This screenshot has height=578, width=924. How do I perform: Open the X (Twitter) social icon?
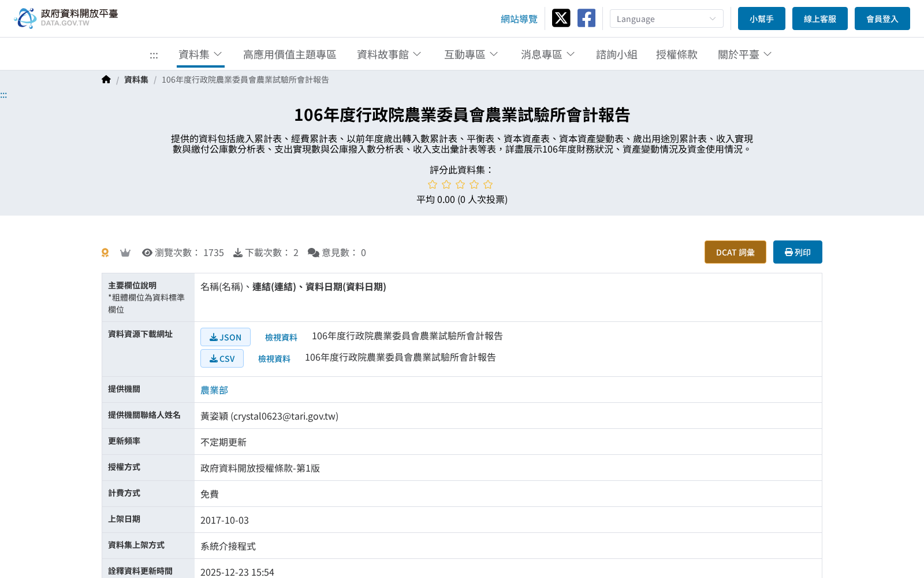click(561, 18)
